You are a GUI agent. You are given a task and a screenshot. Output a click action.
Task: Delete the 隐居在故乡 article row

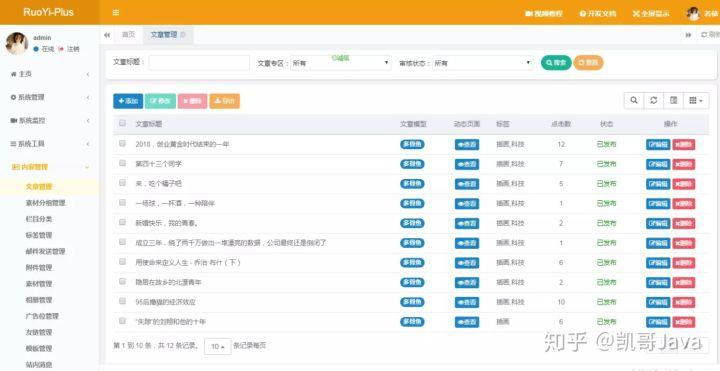point(684,283)
